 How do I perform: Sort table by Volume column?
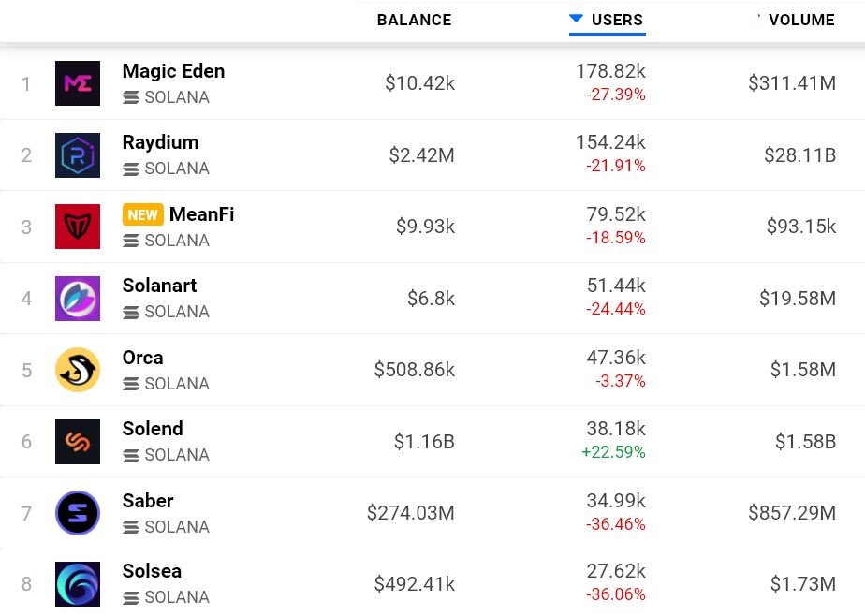pos(801,20)
